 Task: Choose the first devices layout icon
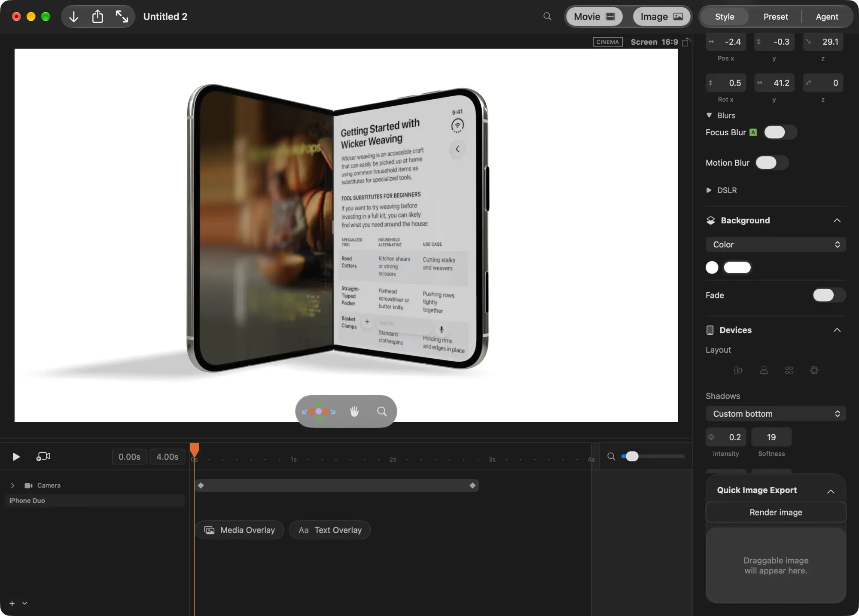point(738,370)
